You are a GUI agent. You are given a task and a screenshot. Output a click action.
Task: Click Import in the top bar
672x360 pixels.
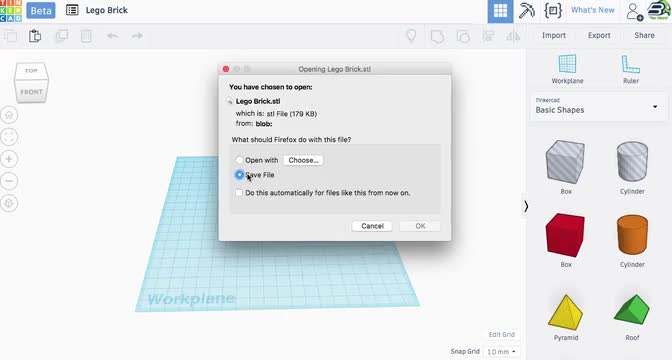point(554,36)
